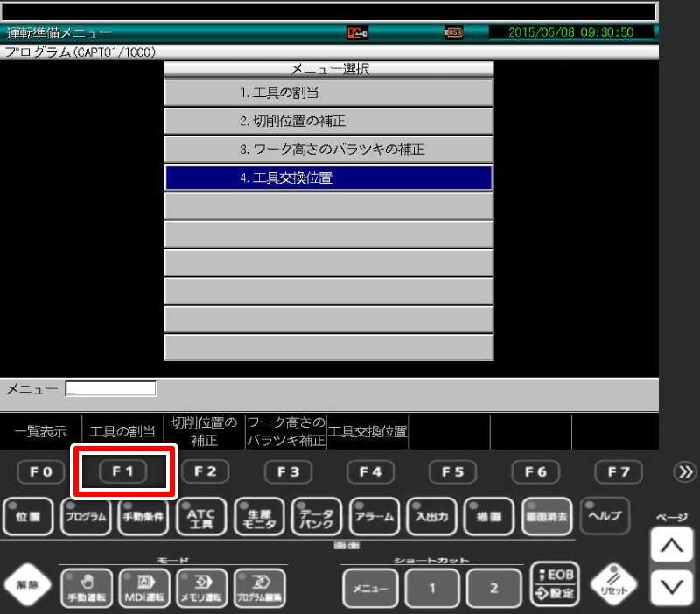The image size is (700, 614).
Task: Open the 入出力 input/output screen
Action: point(430,515)
